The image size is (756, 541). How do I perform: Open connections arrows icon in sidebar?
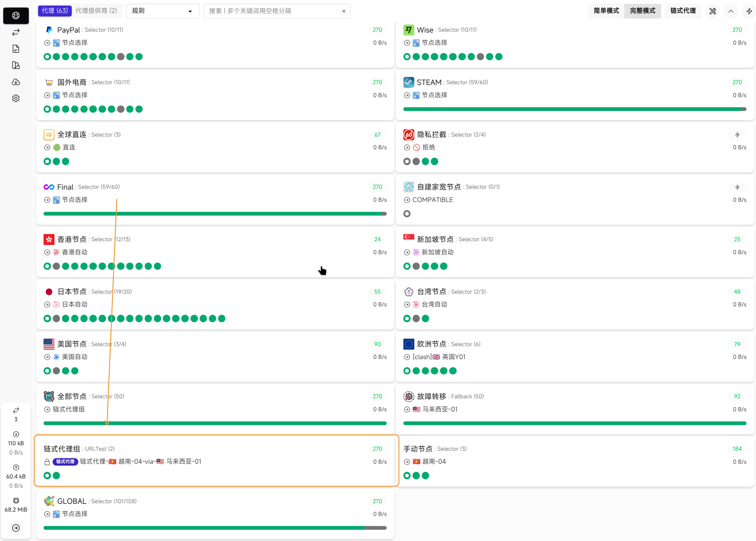[x=16, y=32]
